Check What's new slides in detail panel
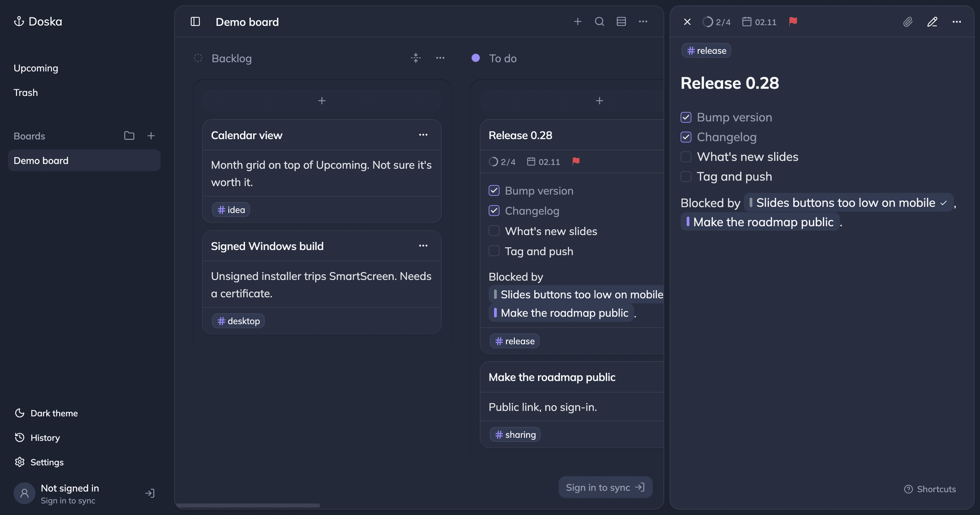 pyautogui.click(x=686, y=157)
